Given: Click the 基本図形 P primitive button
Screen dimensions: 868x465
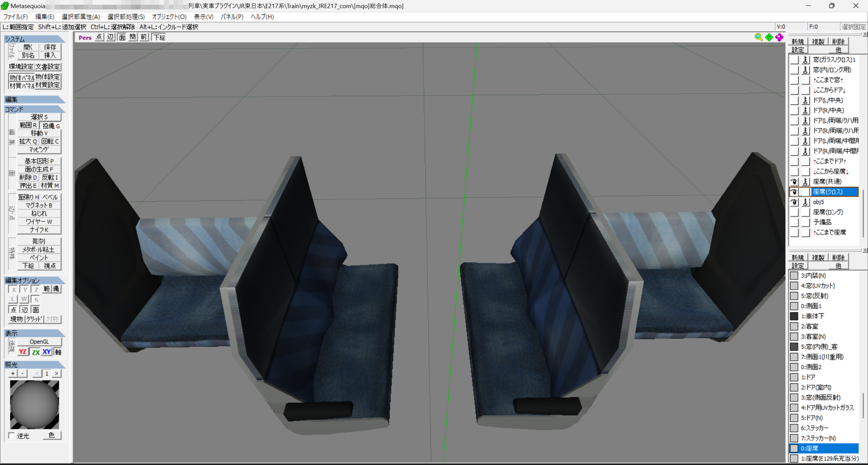Looking at the screenshot, I should [39, 161].
